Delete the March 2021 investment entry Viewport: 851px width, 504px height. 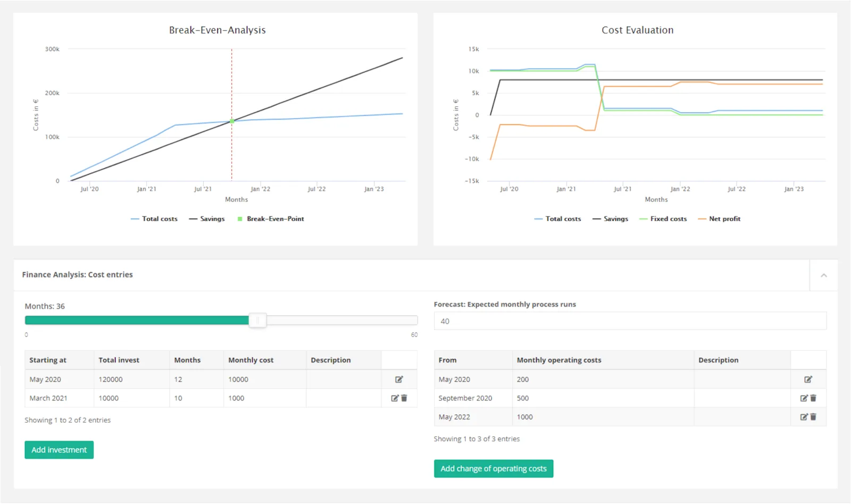[404, 398]
